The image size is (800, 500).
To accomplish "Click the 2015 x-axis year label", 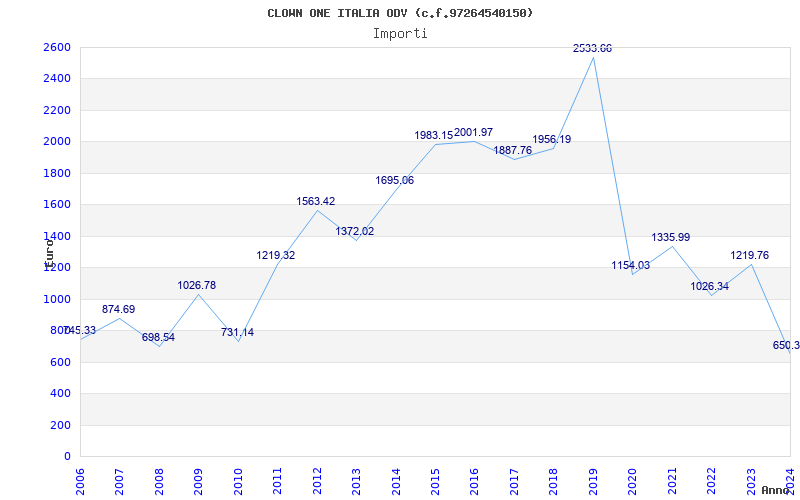I will [x=435, y=480].
